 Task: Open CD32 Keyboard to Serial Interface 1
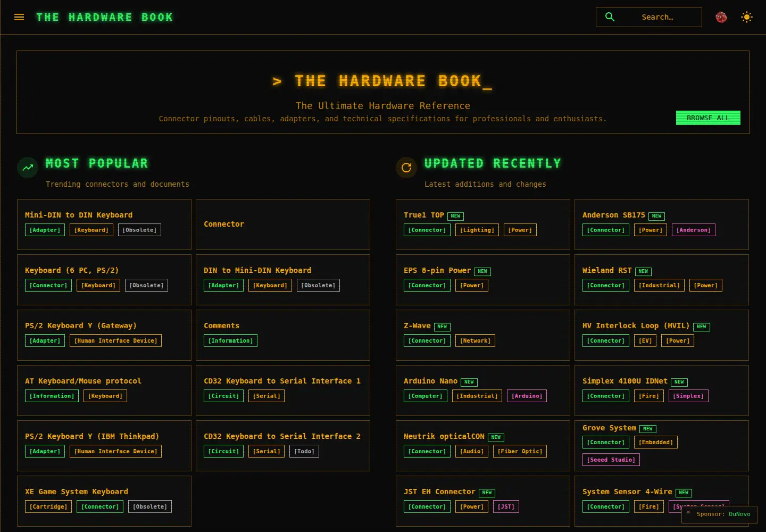[x=283, y=390]
